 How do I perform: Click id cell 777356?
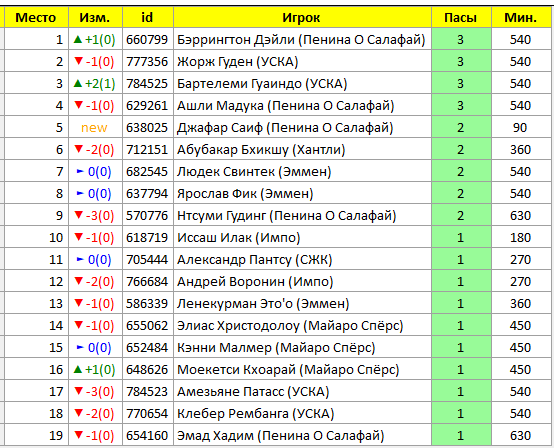point(147,61)
